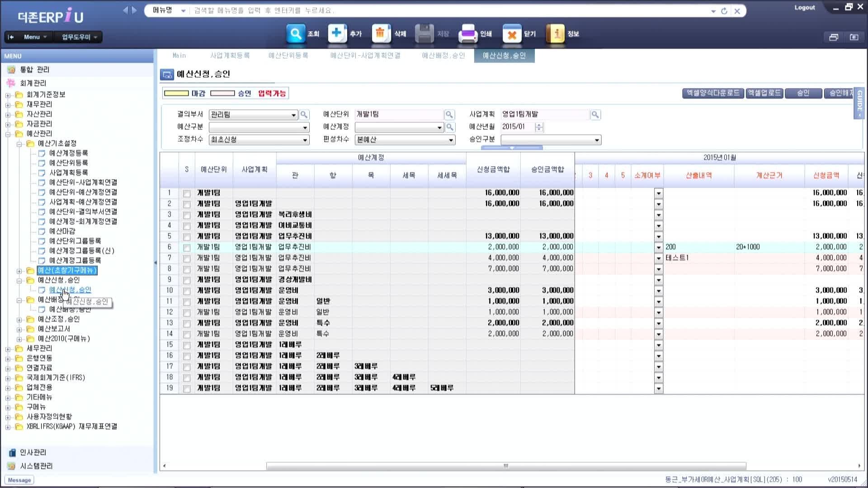868x488 pixels.
Task: Collapse the 예산기초설정 tree folder
Action: (19, 144)
